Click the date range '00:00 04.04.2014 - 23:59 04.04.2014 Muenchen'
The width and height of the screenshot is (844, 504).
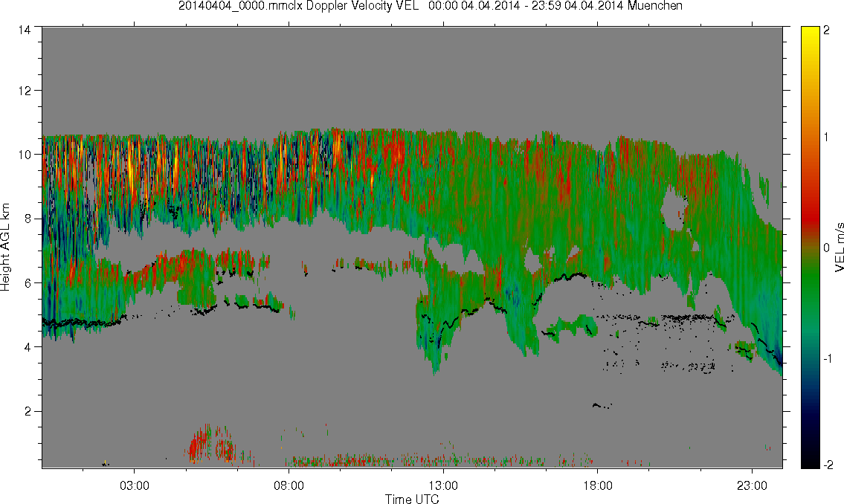click(x=555, y=6)
